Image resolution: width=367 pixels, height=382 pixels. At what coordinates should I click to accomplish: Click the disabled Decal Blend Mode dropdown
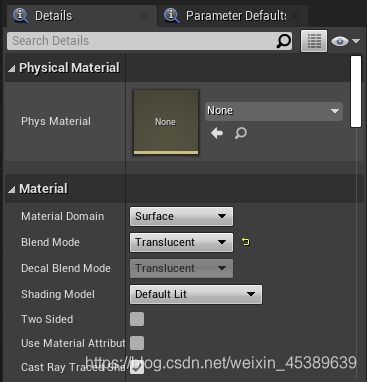[181, 268]
